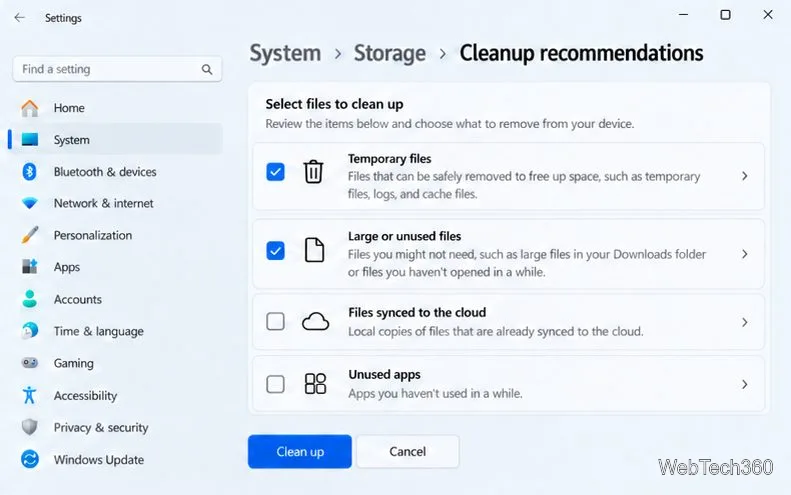Screen dimensions: 791x495
Task: Go to Privacy & security settings
Action: click(x=116, y=427)
